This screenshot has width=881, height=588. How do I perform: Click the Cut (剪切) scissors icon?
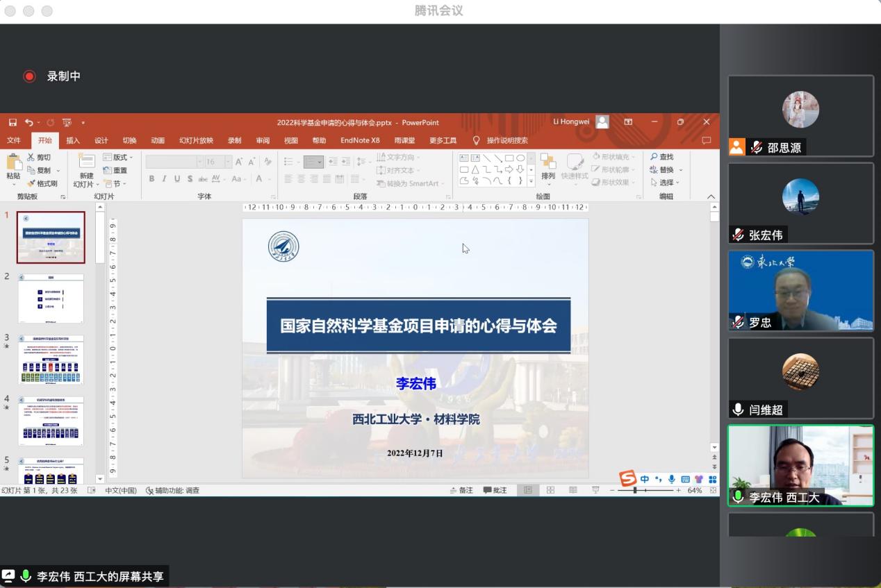pyautogui.click(x=31, y=158)
